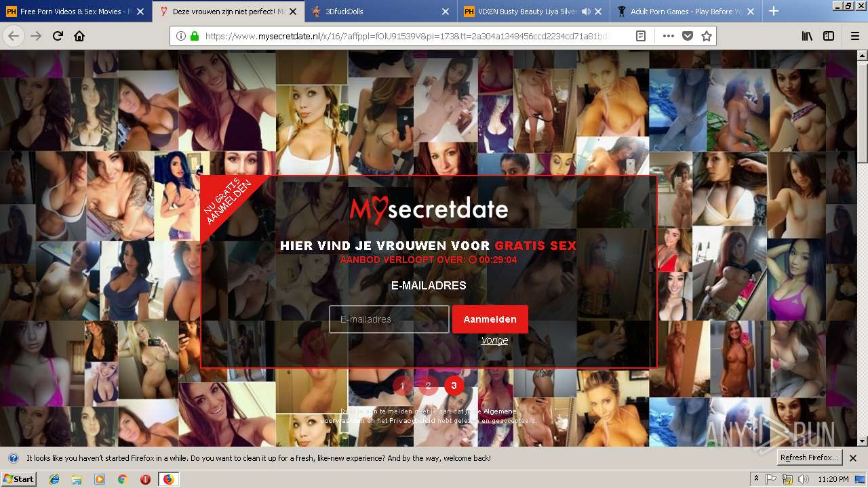Open the Library bookshelf icon
Image resolution: width=868 pixels, height=488 pixels.
pyautogui.click(x=807, y=36)
